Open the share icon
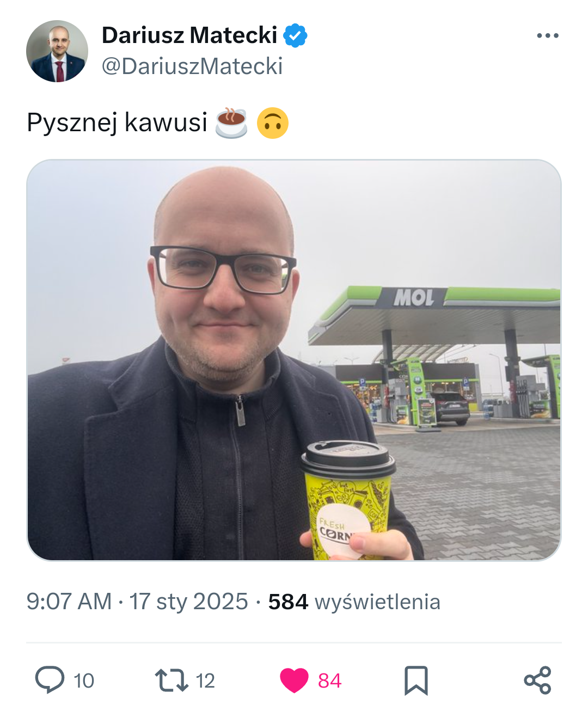588x717 pixels. (538, 681)
